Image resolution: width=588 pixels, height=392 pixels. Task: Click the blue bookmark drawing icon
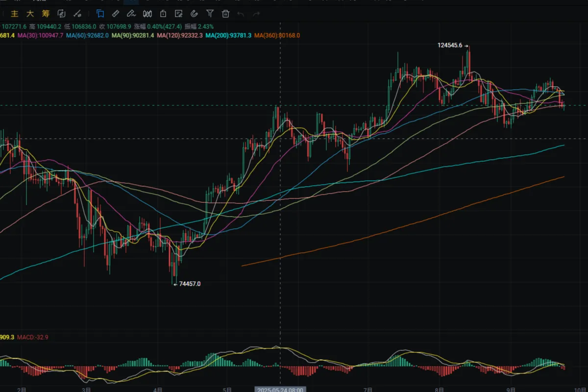pyautogui.click(x=100, y=14)
